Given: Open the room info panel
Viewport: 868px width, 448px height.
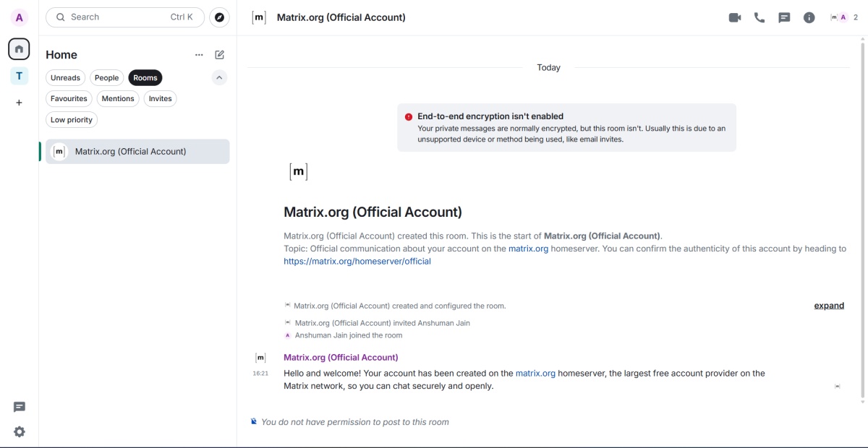Looking at the screenshot, I should (x=808, y=17).
